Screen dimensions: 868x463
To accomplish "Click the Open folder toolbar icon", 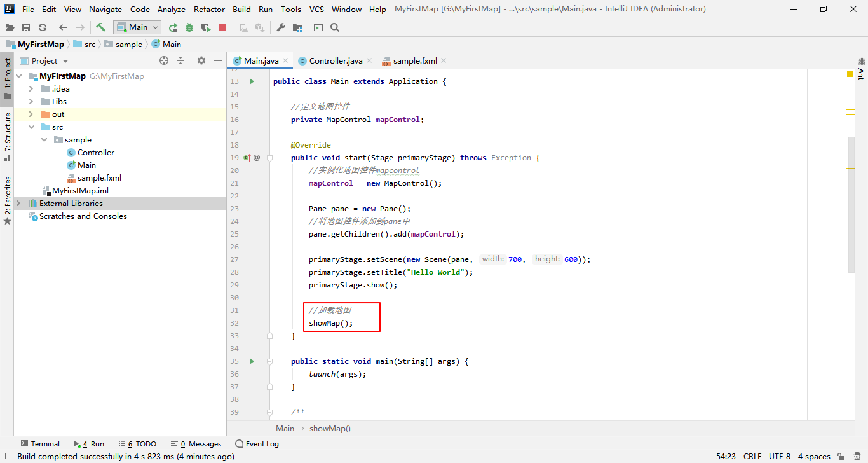I will pyautogui.click(x=10, y=27).
